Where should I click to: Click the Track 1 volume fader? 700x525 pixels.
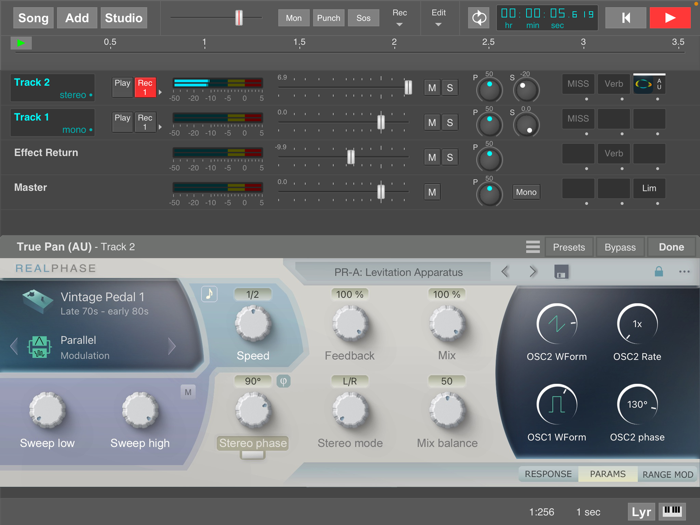point(380,122)
